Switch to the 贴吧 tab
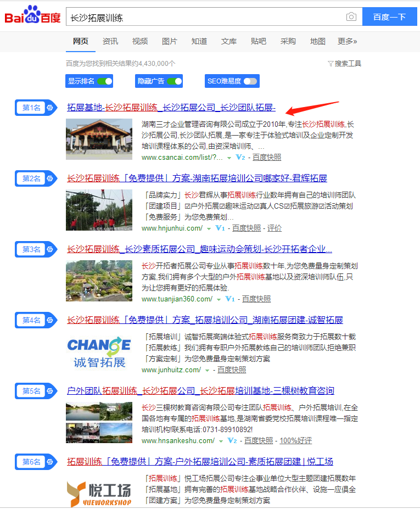The height and width of the screenshot is (509, 420). click(259, 41)
